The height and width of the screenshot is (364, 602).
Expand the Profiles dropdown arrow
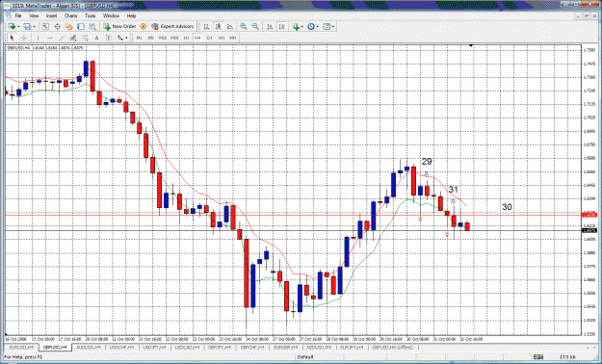click(34, 27)
